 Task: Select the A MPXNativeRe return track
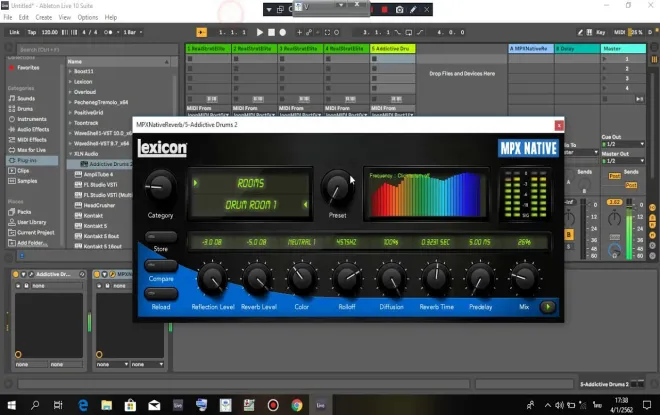(531, 49)
